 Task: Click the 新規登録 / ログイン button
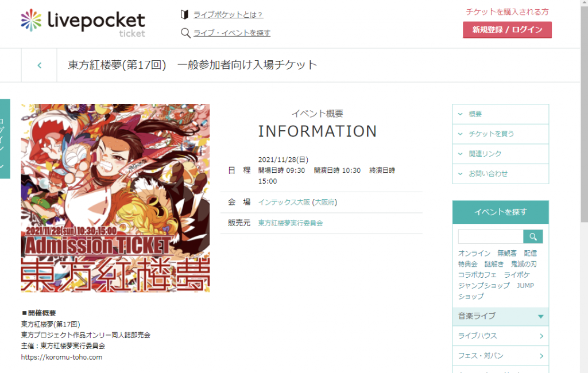point(507,30)
